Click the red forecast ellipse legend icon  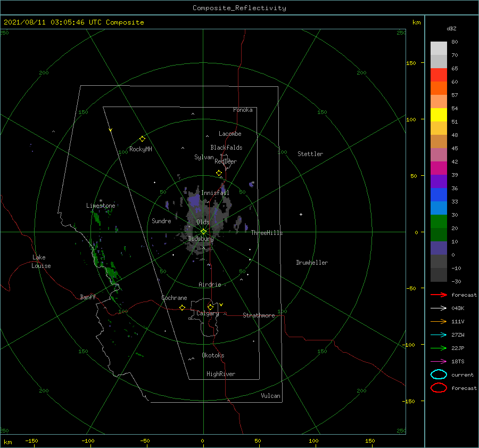(439, 388)
